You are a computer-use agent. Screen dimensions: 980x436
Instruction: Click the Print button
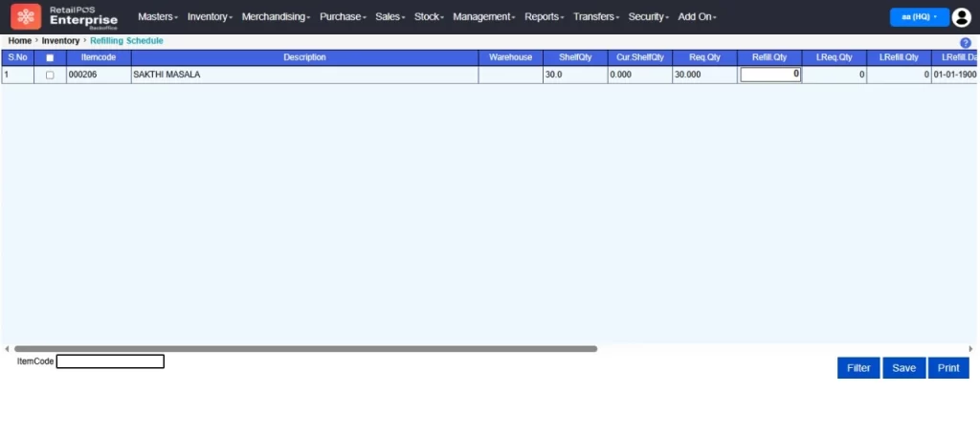pyautogui.click(x=948, y=368)
